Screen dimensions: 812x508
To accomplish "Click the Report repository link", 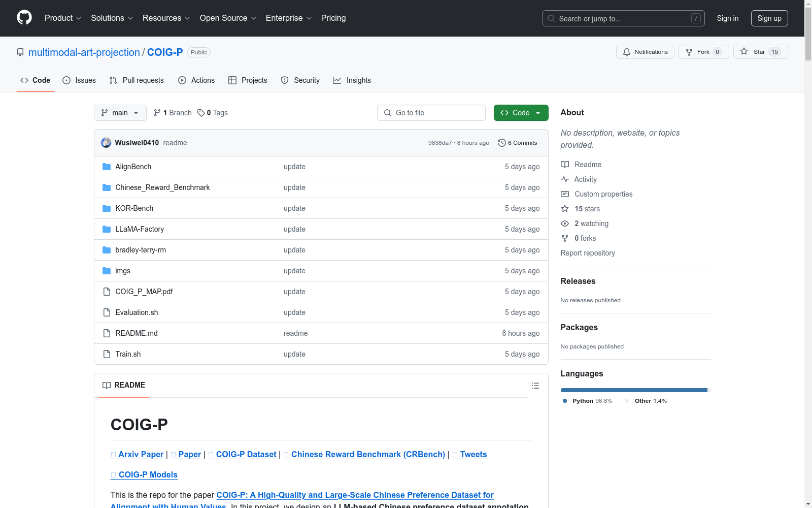I will 588,253.
